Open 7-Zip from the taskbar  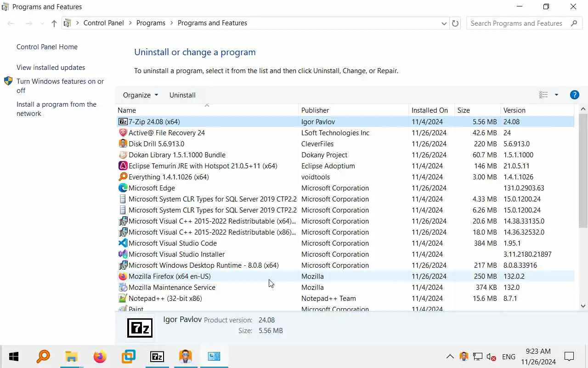[157, 356]
